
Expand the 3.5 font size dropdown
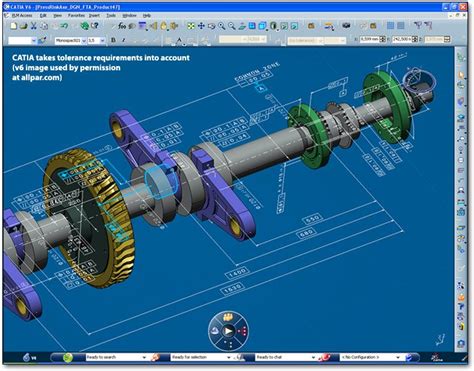coord(102,41)
